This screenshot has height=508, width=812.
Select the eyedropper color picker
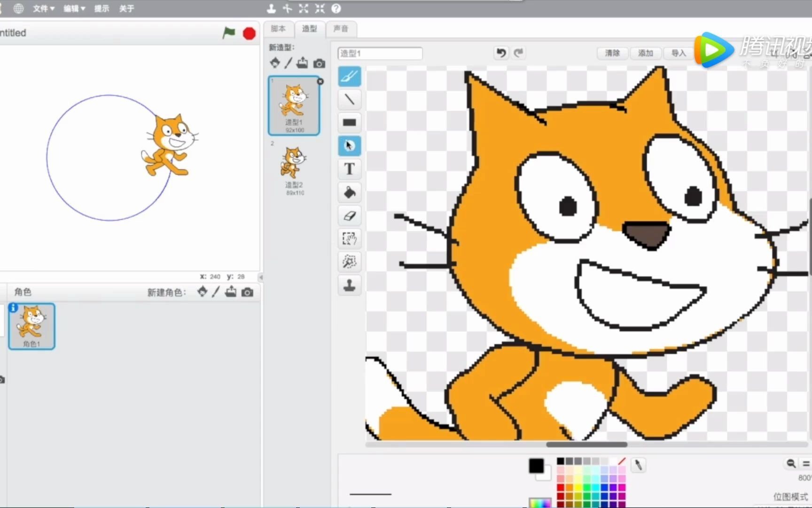coord(638,465)
